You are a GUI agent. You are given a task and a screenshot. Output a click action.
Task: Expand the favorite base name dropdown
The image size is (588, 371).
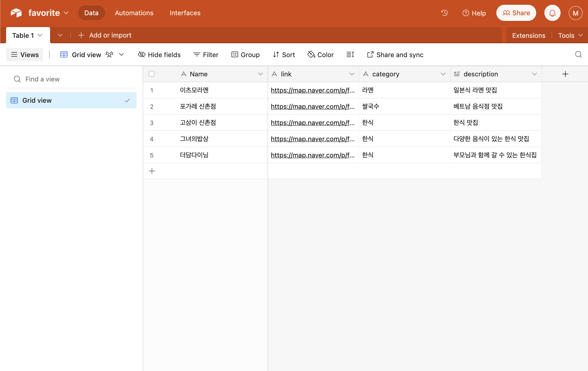pos(66,13)
